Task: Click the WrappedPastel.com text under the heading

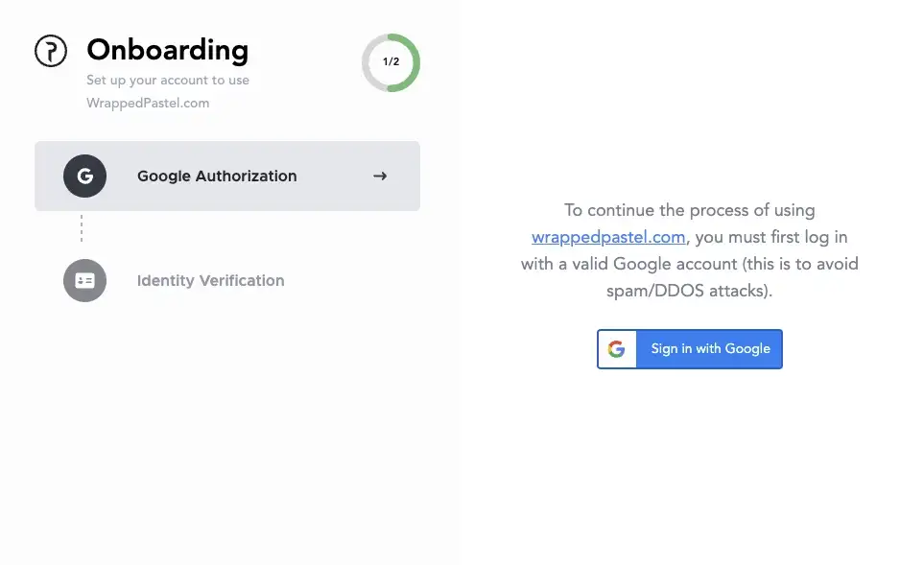Action: (148, 103)
